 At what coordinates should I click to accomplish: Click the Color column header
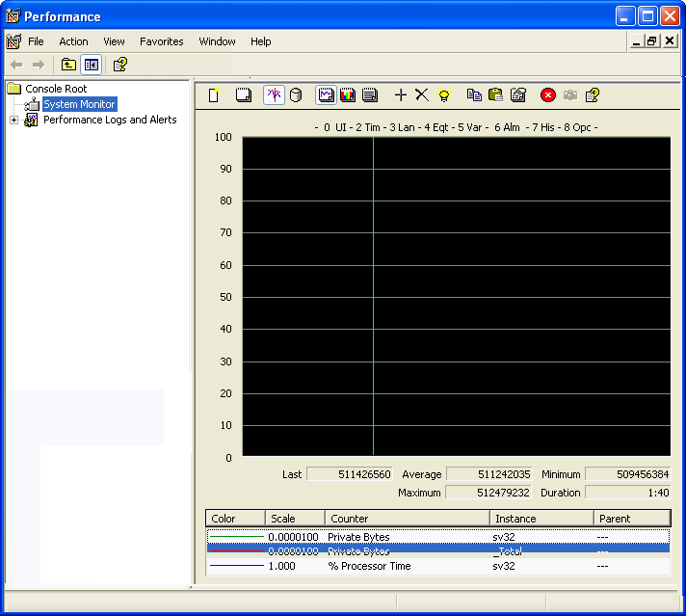point(235,519)
